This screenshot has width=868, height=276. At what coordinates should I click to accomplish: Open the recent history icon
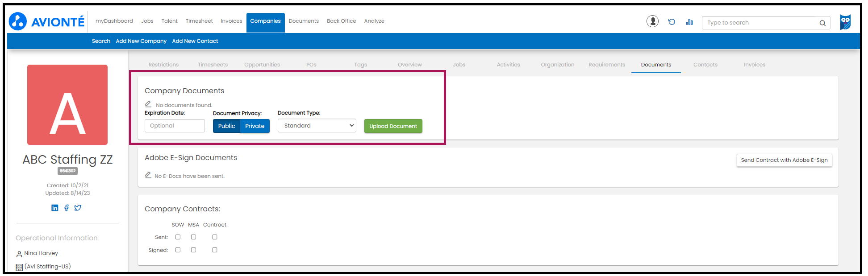click(672, 22)
